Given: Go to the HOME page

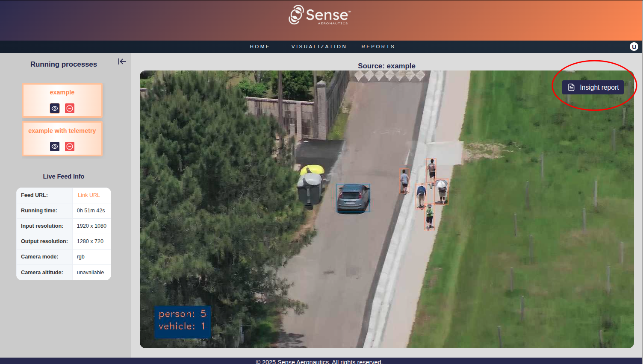Looking at the screenshot, I should coord(260,47).
